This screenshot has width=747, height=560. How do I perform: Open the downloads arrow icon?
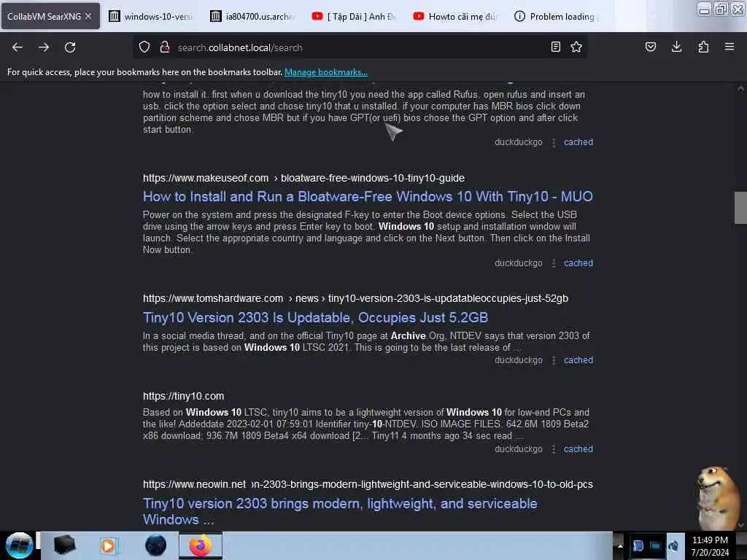pos(676,47)
